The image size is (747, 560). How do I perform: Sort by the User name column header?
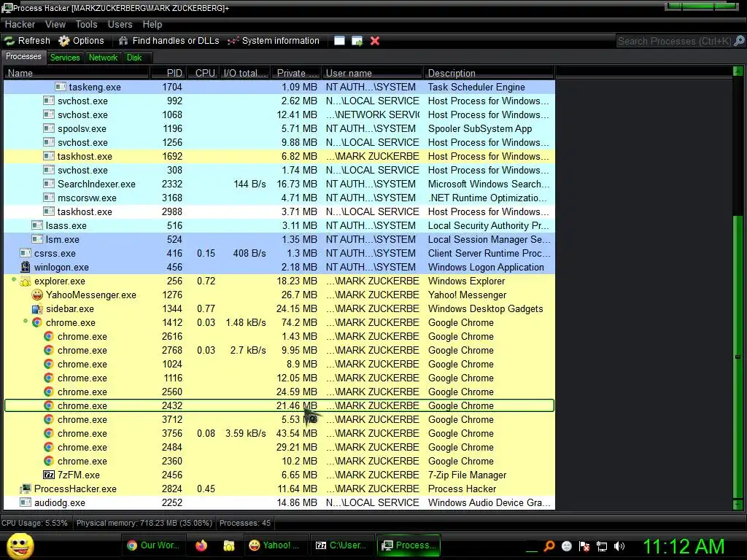pyautogui.click(x=373, y=73)
